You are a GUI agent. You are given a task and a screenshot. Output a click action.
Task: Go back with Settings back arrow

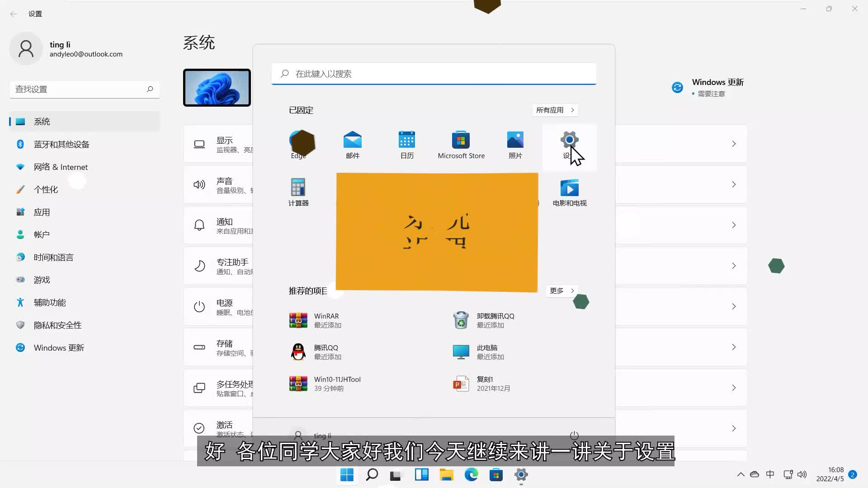(14, 14)
